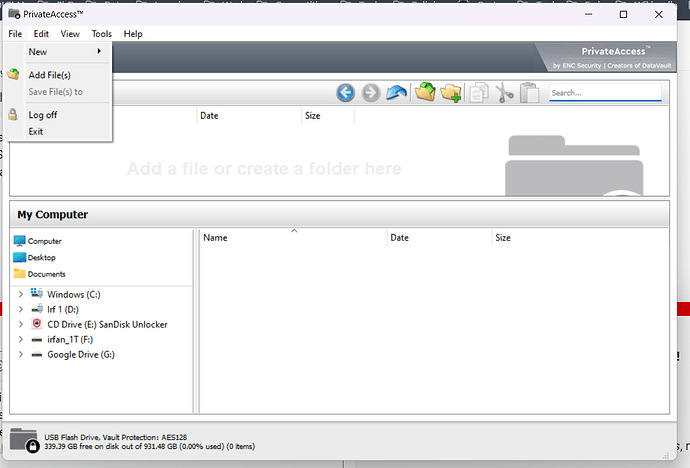Click the Windows (C:) drive icon
The height and width of the screenshot is (468, 690).
click(x=37, y=293)
